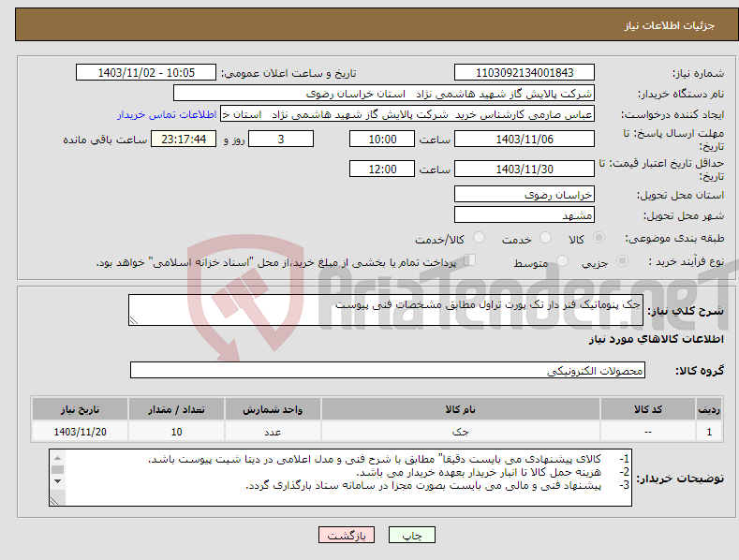
Task: Click the تاریخ نیاز column header
Action: pos(81,409)
